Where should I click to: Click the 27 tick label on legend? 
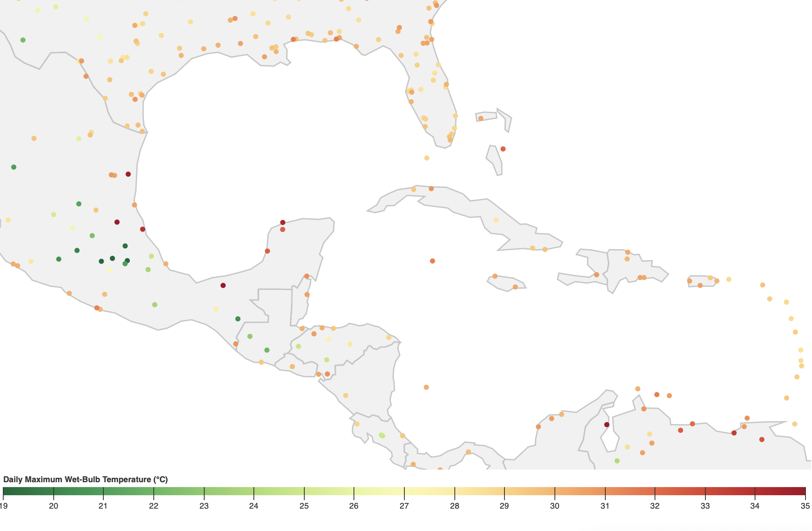[x=404, y=506]
